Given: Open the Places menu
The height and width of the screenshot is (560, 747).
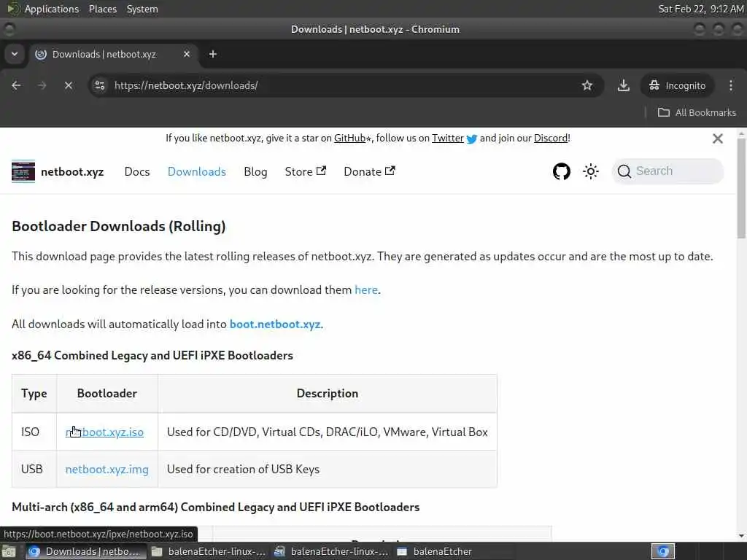Looking at the screenshot, I should click(x=103, y=9).
